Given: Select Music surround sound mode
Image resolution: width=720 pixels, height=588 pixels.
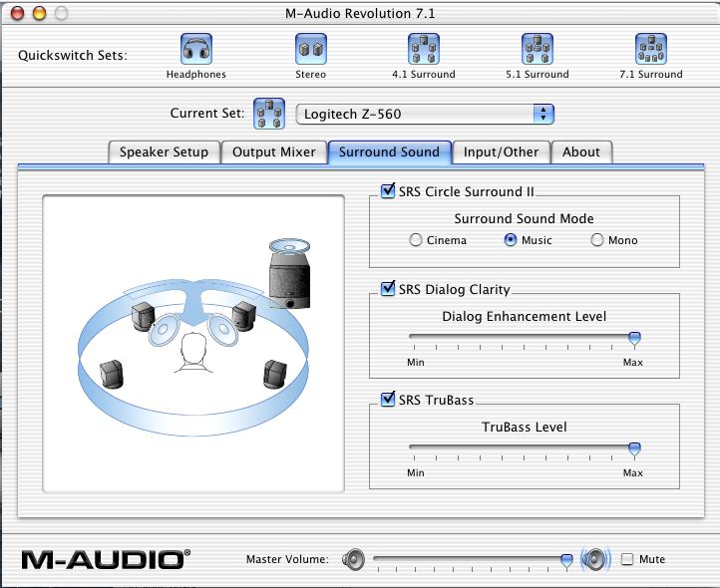Looking at the screenshot, I should click(511, 240).
